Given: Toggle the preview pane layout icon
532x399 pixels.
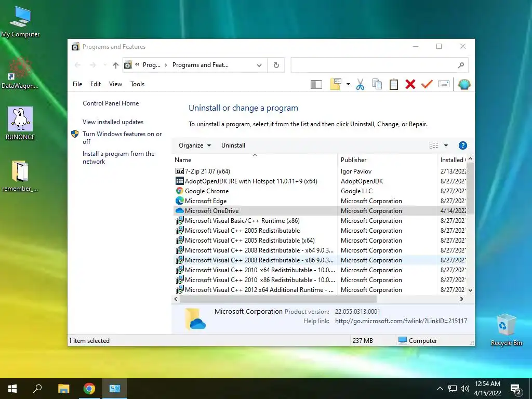Looking at the screenshot, I should (x=316, y=84).
